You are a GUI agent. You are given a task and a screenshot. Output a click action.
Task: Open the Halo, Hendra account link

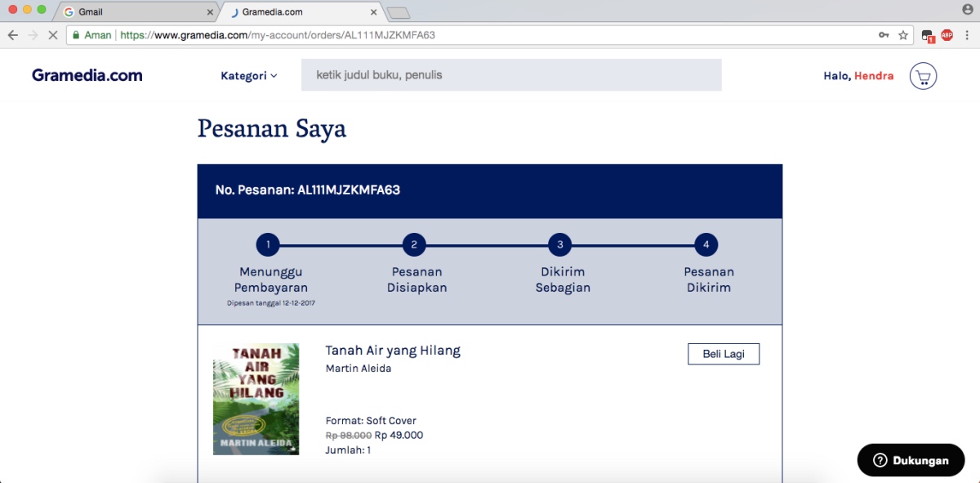point(858,76)
